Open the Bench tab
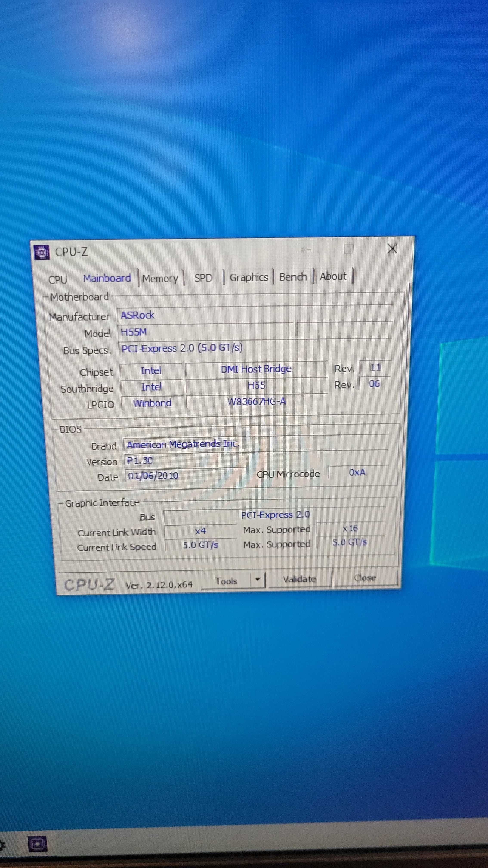 coord(293,277)
